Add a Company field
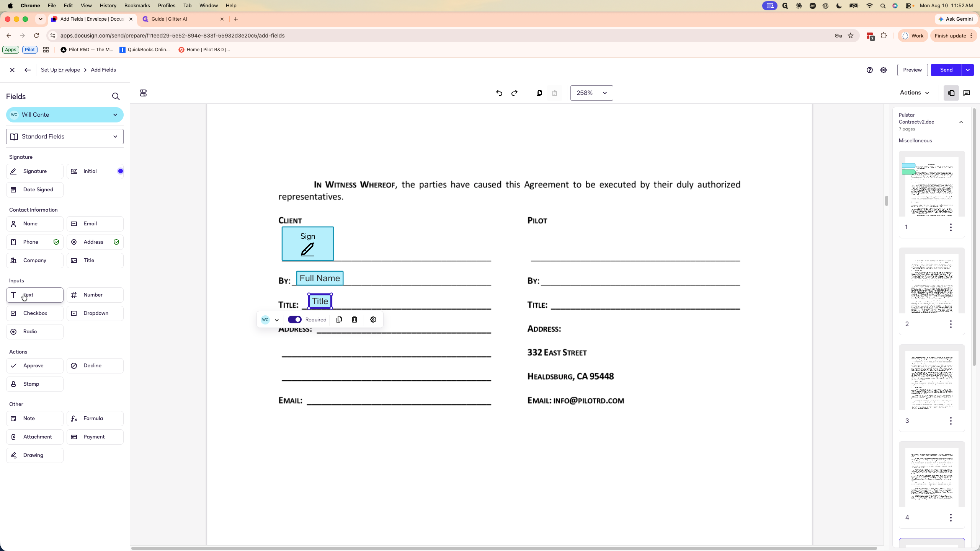 [35, 261]
